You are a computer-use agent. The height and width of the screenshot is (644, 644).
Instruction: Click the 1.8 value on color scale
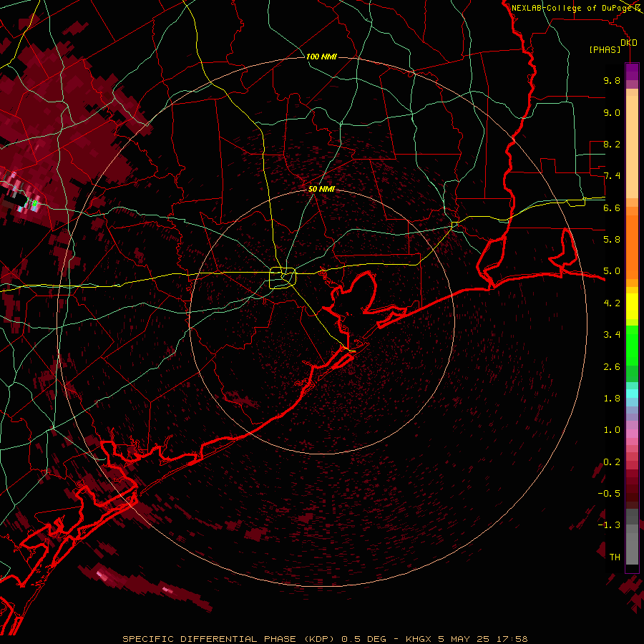612,399
